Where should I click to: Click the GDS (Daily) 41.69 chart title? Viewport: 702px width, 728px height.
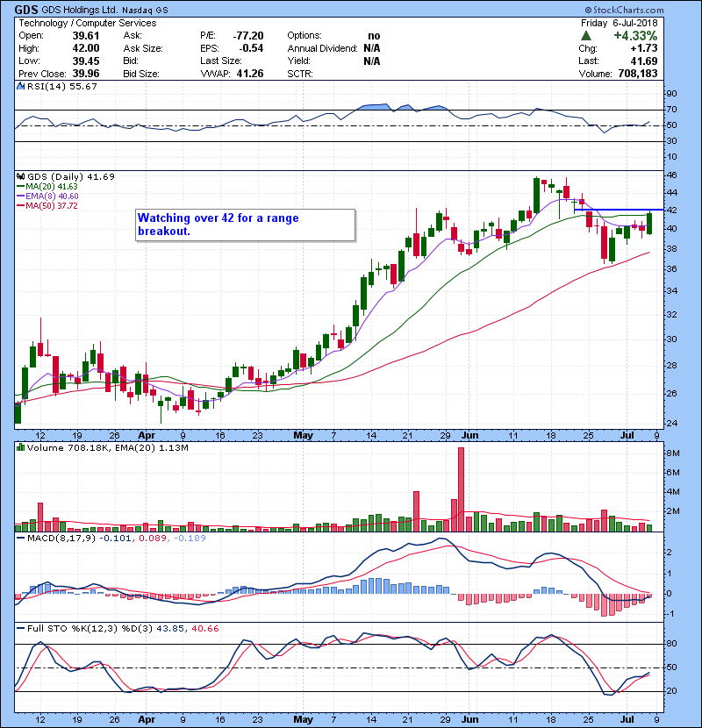[x=70, y=176]
